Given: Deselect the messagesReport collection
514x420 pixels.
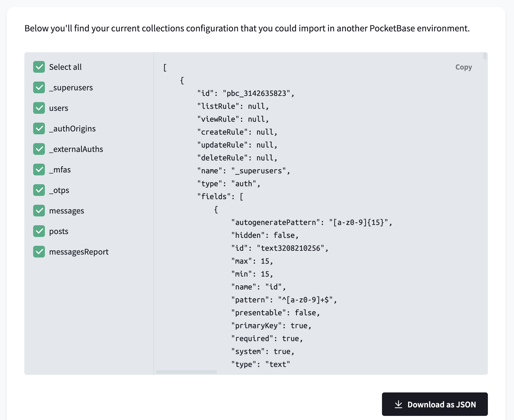Looking at the screenshot, I should [39, 252].
